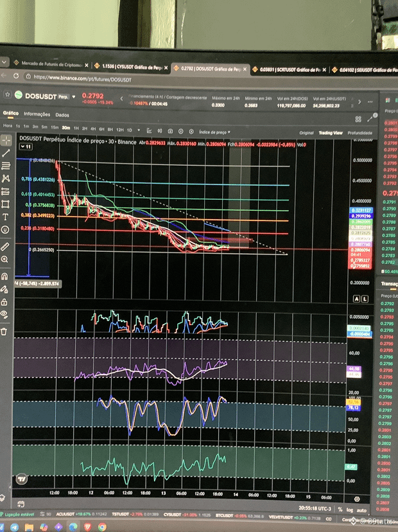Click the VELVETUSDT ticker in bottom bar
Image resolution: width=398 pixels, height=532 pixels.
click(x=295, y=517)
